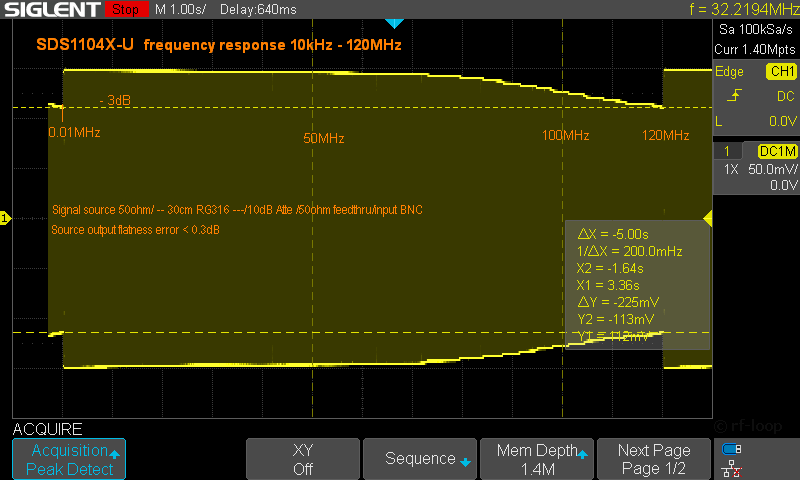This screenshot has width=800, height=480.
Task: Click the ΔY = -225mV cursor value
Action: (618, 302)
